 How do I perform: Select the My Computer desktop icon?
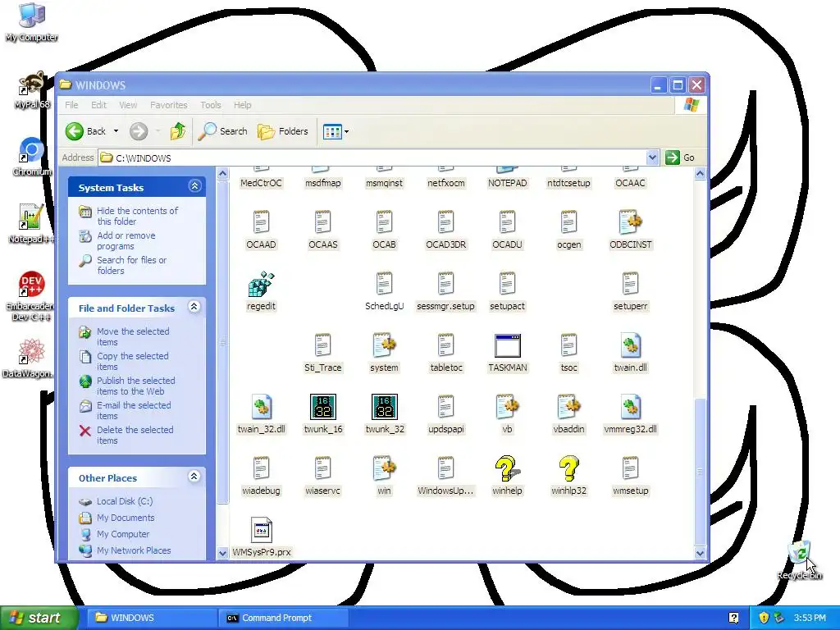pos(31,22)
